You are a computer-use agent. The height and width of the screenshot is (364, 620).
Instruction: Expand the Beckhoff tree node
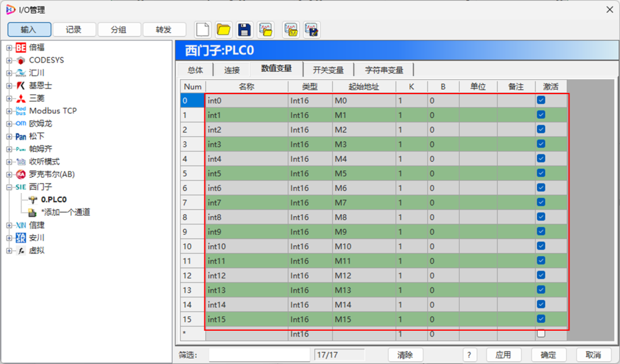9,48
